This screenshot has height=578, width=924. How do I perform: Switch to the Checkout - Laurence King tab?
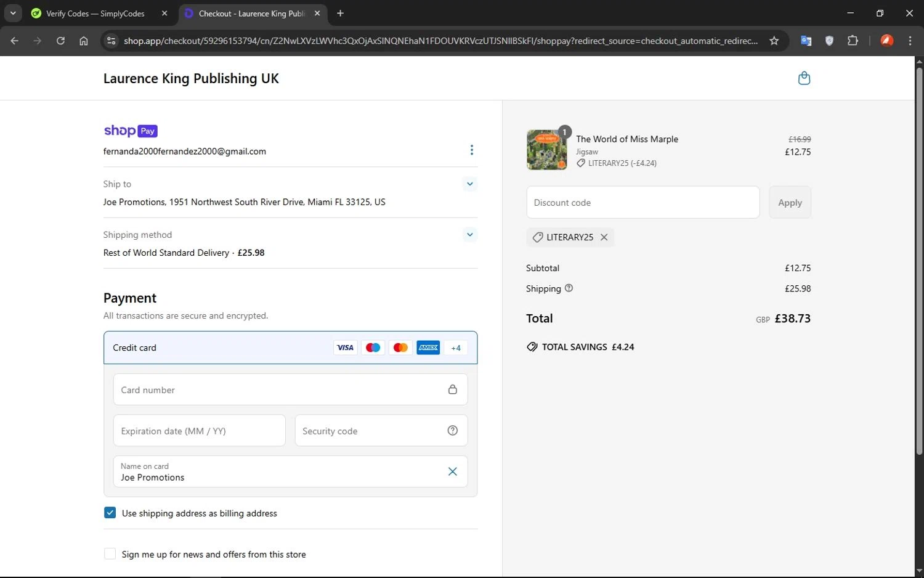coord(252,13)
